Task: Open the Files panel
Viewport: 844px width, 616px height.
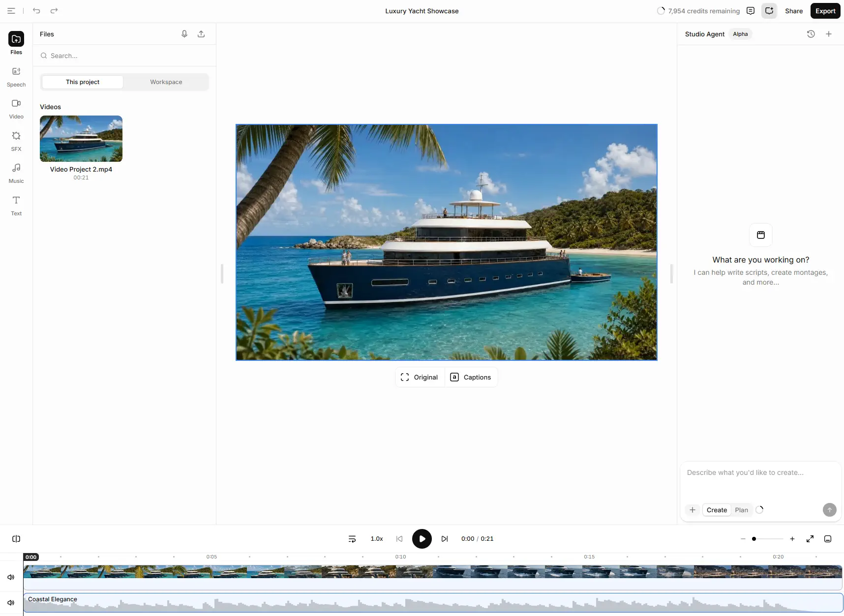Action: 16,43
